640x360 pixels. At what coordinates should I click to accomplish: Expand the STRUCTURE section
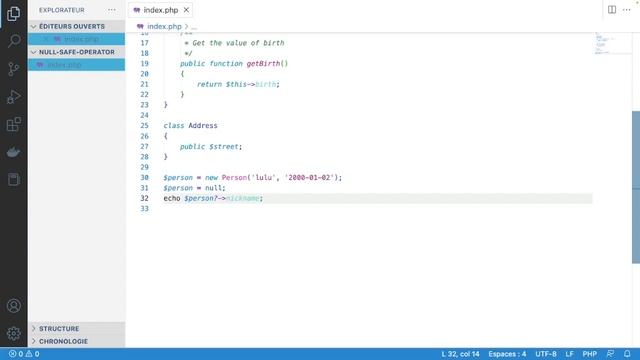(x=77, y=329)
